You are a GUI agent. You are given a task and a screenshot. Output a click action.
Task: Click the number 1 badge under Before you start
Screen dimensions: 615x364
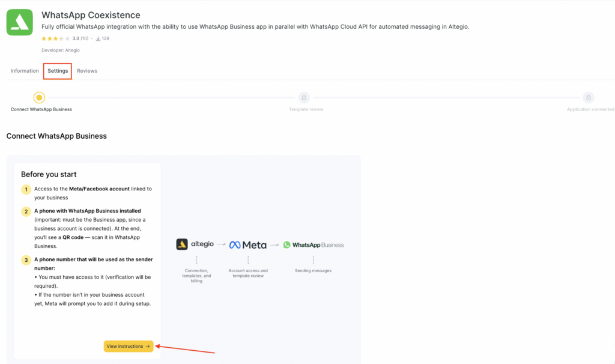point(26,189)
